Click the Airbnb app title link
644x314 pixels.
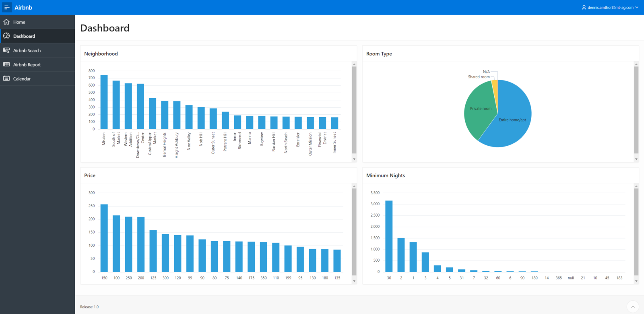pos(23,7)
